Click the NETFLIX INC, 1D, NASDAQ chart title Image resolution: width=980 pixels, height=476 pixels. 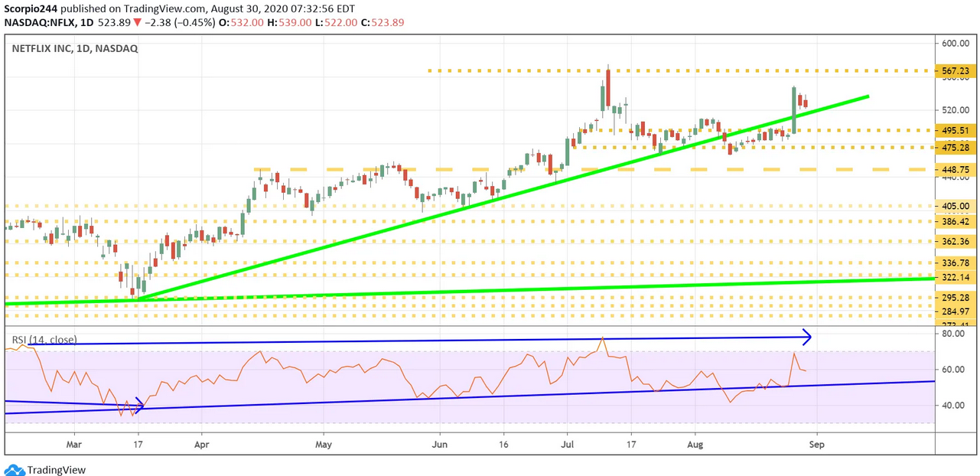pyautogui.click(x=74, y=48)
